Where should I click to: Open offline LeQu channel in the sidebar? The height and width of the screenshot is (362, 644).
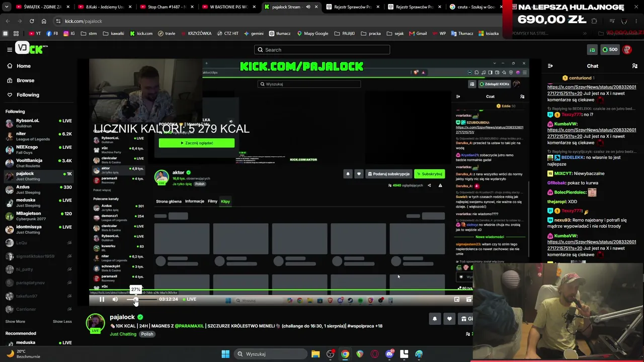click(39, 243)
